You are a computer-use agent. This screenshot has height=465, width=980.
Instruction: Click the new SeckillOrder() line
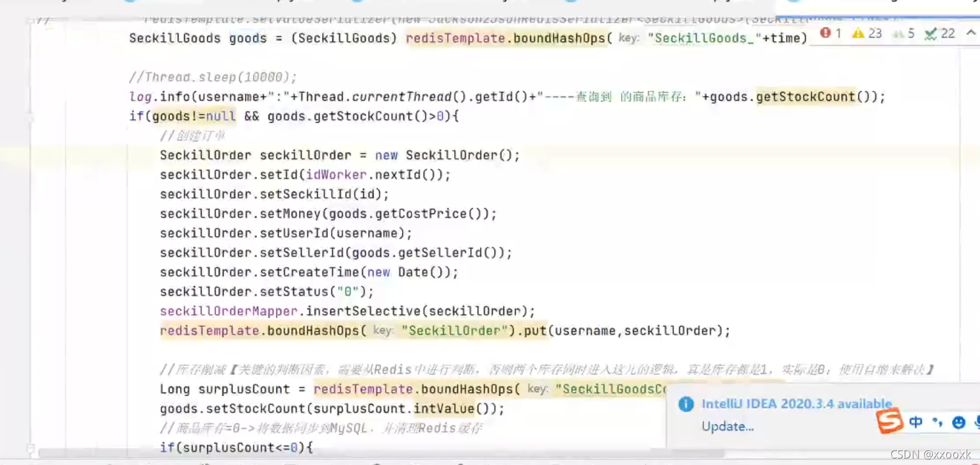[x=340, y=155]
